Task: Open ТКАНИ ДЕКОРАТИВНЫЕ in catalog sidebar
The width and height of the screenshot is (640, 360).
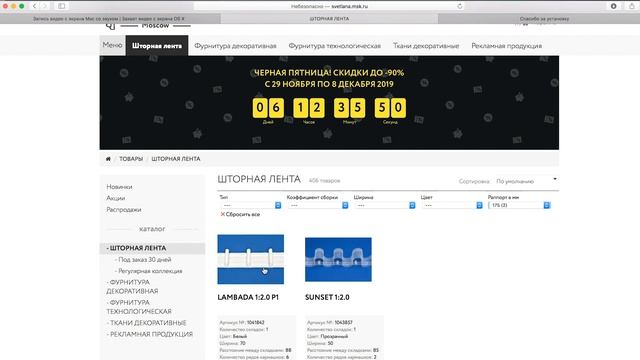Action: [147, 323]
